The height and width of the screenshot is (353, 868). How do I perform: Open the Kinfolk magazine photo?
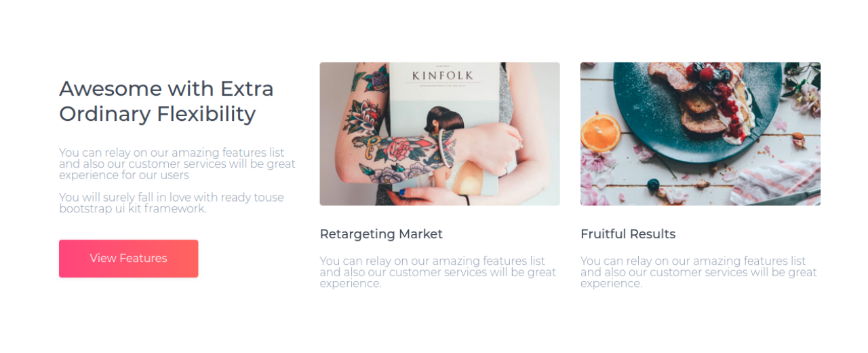(x=439, y=134)
